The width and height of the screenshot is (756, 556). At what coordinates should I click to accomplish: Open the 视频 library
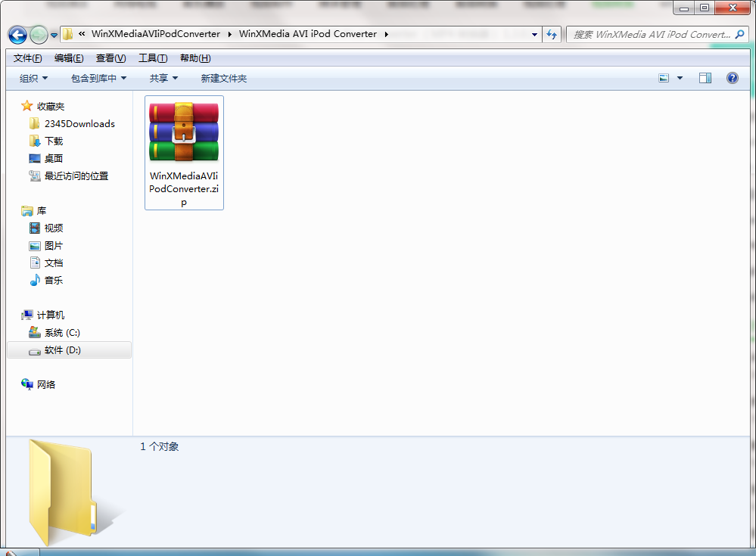54,228
